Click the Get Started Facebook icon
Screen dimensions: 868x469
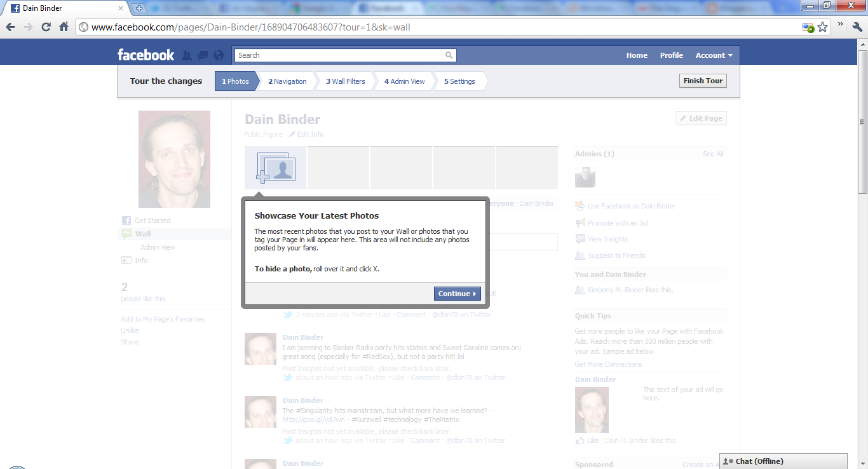(x=126, y=221)
